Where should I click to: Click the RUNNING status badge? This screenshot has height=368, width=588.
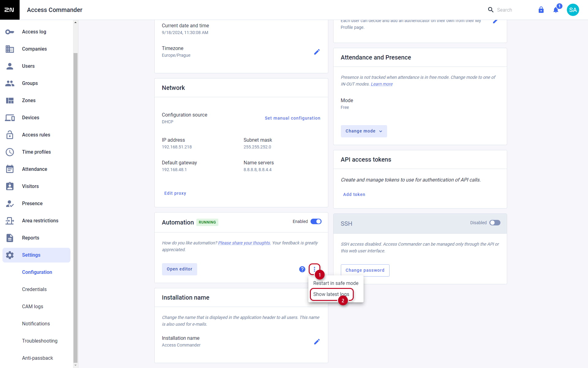[207, 222]
